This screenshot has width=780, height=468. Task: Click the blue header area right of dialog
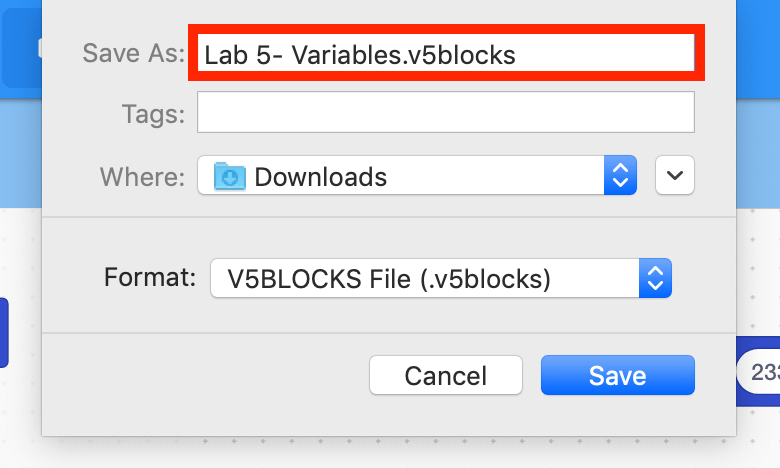point(758,49)
